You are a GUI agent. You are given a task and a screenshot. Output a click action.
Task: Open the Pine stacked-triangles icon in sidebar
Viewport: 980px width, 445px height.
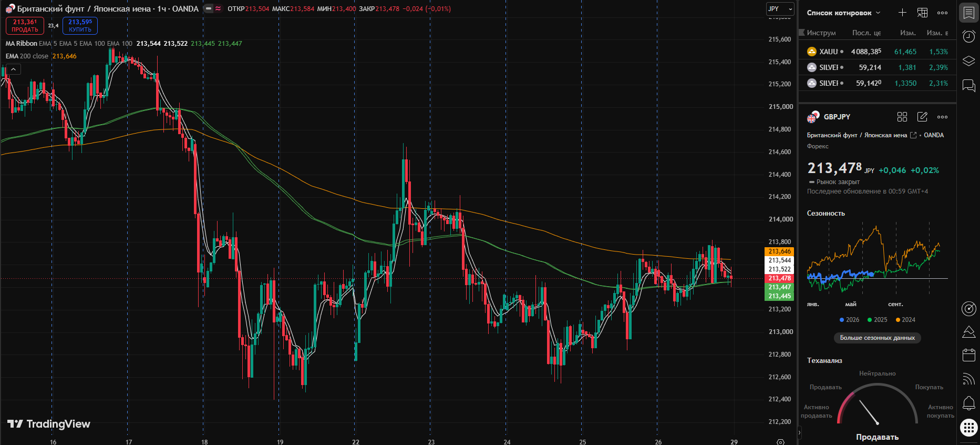click(968, 332)
